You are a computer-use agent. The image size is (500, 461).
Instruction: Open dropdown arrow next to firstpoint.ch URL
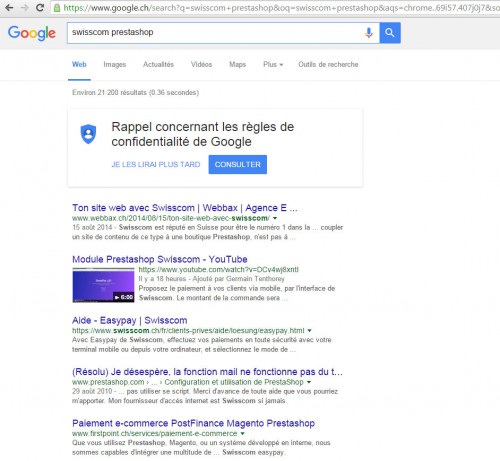(x=242, y=434)
